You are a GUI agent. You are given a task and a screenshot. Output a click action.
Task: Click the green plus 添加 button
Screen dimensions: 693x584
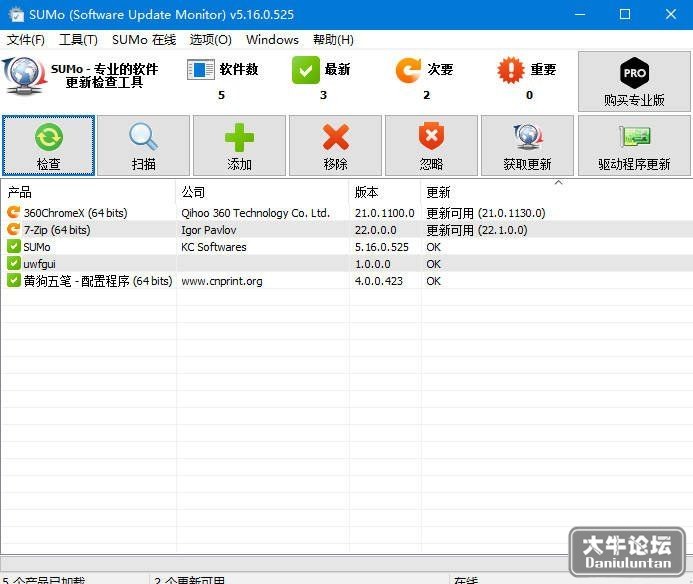(239, 145)
